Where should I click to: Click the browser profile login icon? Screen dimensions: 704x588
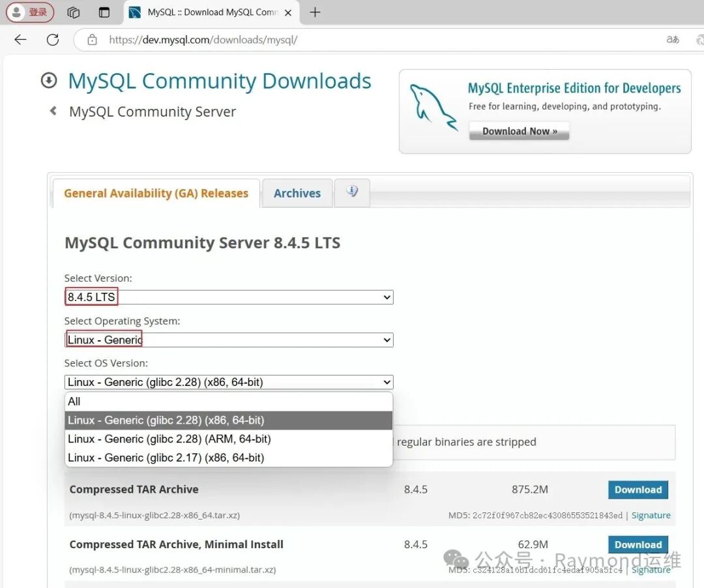(x=29, y=12)
